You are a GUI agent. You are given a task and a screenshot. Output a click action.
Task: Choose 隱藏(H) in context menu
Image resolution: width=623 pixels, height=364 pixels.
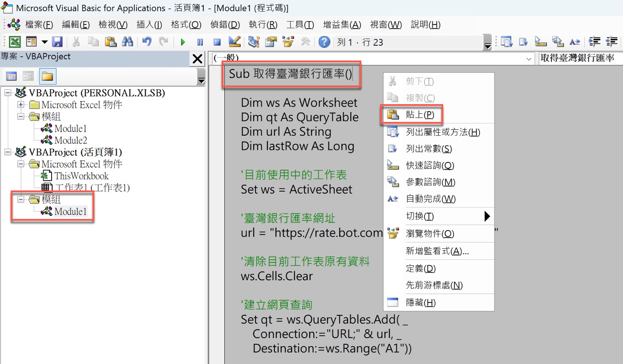pyautogui.click(x=439, y=303)
